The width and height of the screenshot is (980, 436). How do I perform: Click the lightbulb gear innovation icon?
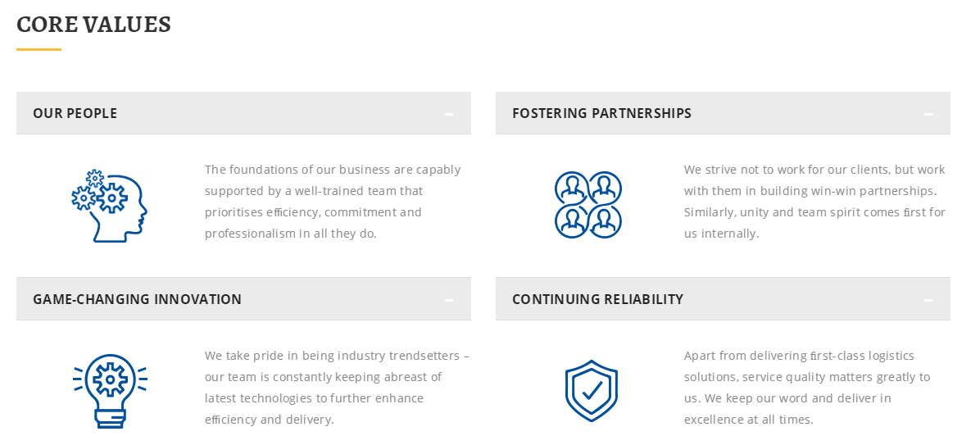pos(110,390)
